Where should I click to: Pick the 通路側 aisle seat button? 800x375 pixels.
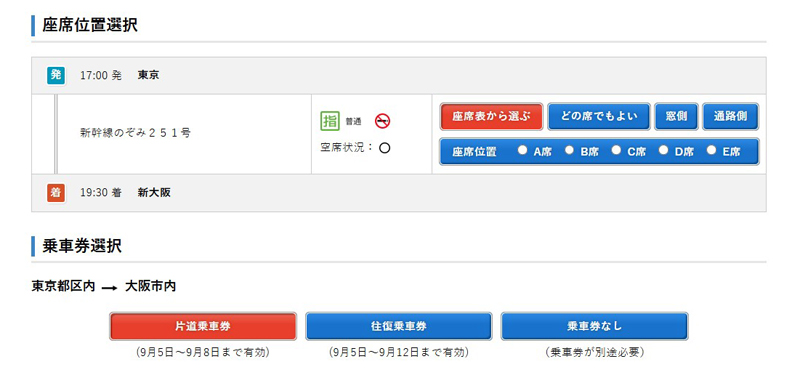[731, 116]
